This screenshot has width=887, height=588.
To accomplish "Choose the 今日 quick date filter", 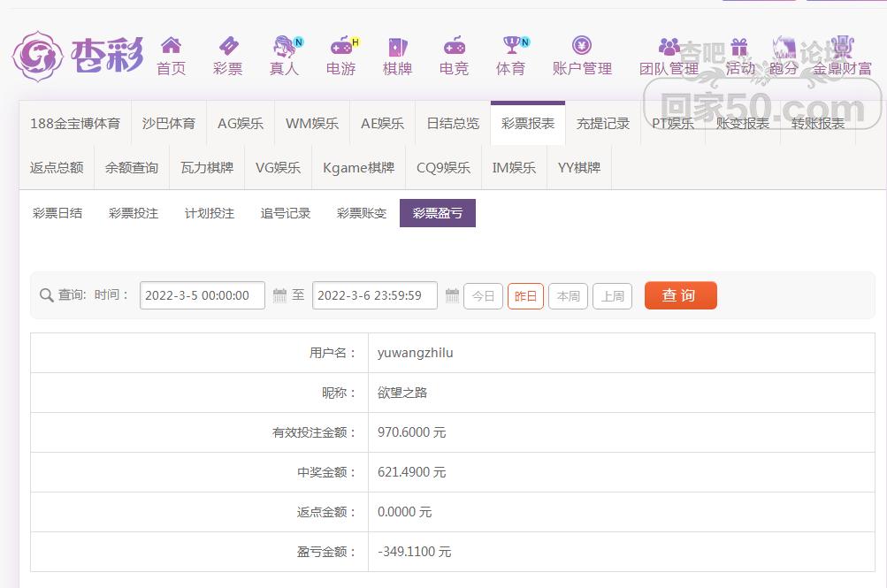I will (x=483, y=296).
